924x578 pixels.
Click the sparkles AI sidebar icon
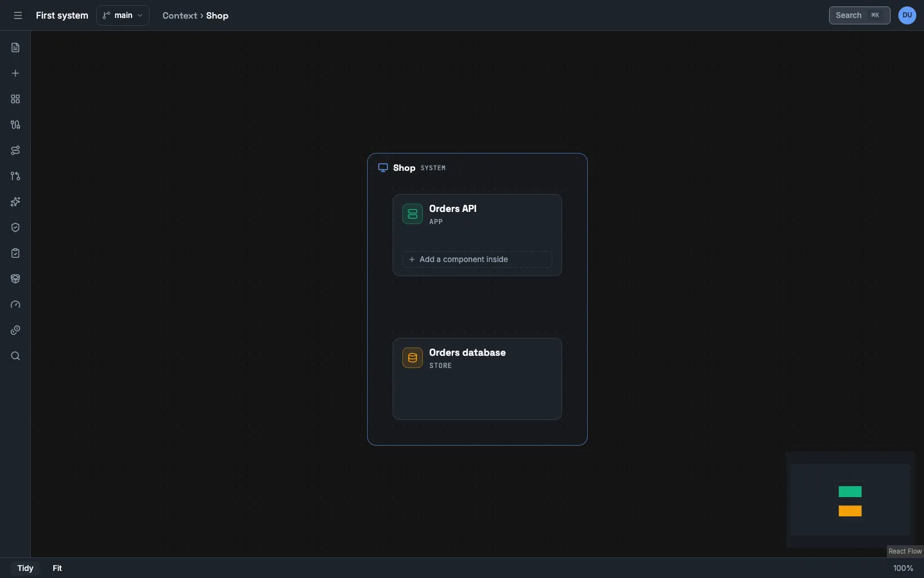click(15, 202)
